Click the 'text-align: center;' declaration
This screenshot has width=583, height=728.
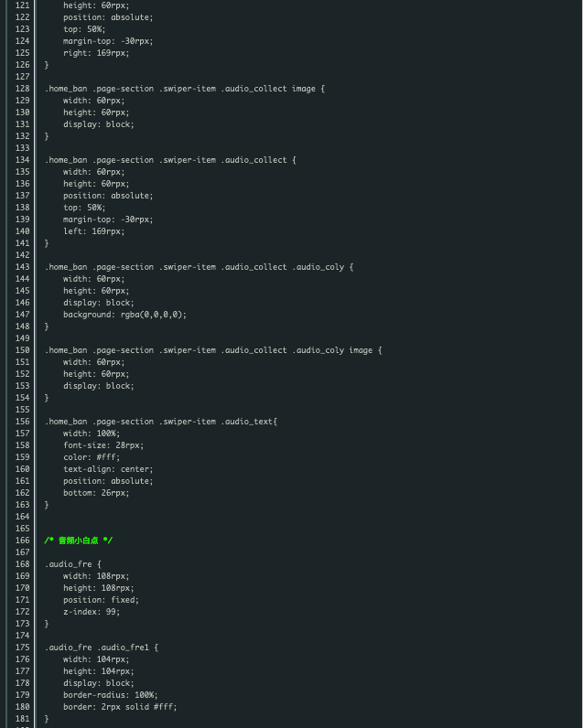[x=108, y=469]
